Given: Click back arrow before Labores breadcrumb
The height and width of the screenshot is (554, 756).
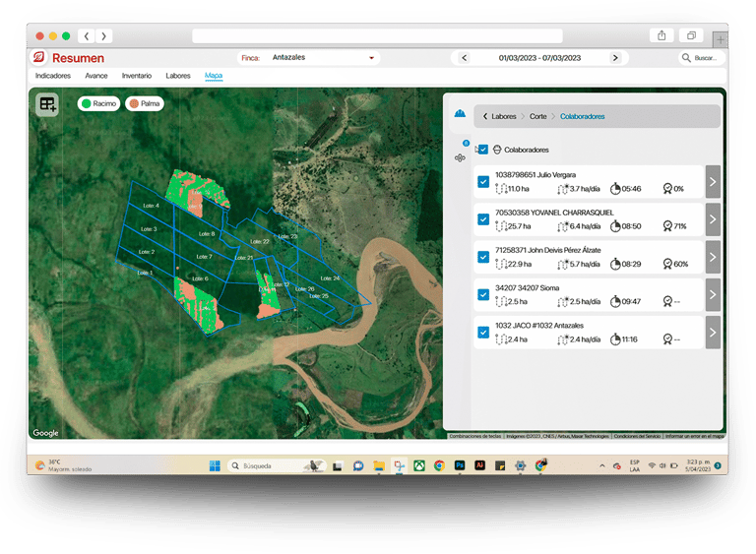Looking at the screenshot, I should tap(485, 116).
